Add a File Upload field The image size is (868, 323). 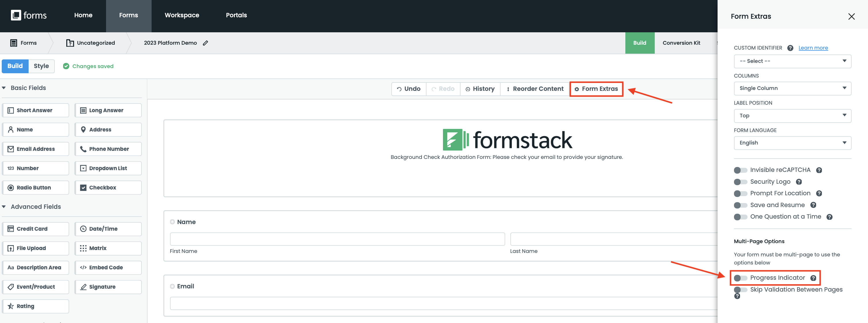coord(35,248)
